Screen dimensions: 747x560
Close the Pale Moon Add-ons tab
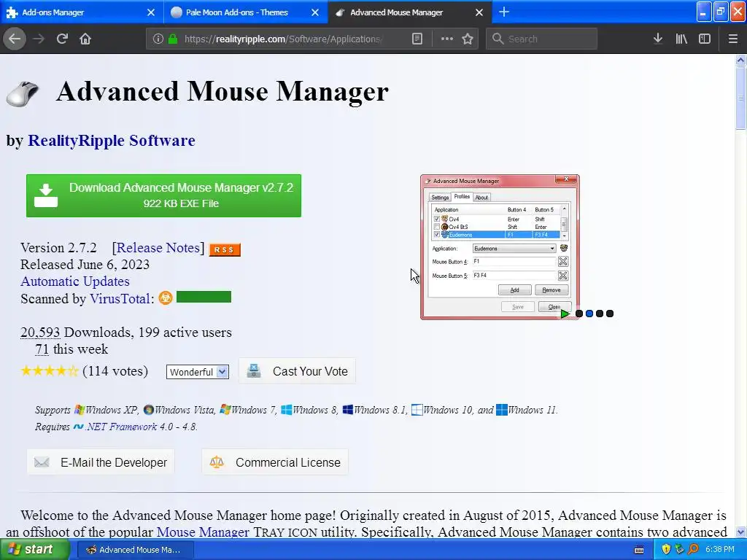pyautogui.click(x=315, y=12)
